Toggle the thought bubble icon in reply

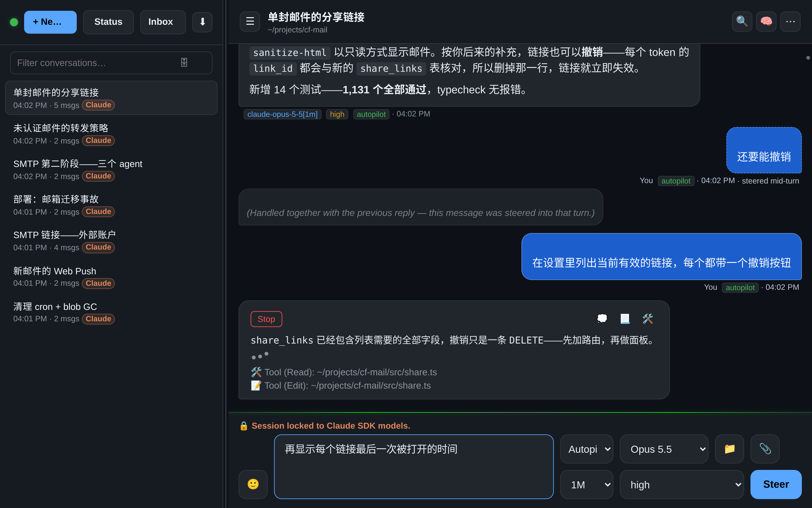(x=602, y=319)
